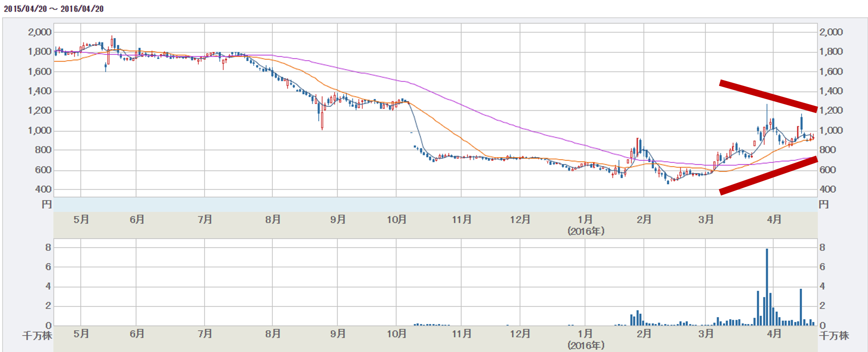Click 8月 label under the price chart
This screenshot has width=868, height=352.
pos(273,219)
